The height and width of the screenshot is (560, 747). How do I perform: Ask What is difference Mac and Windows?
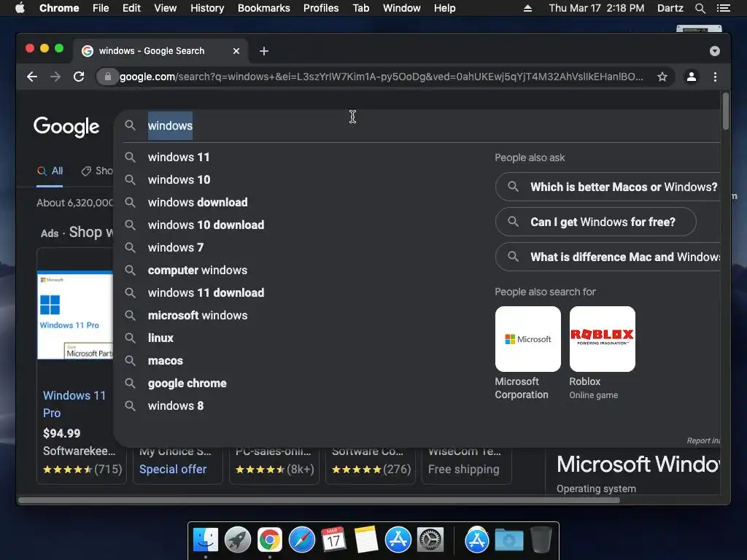[608, 257]
